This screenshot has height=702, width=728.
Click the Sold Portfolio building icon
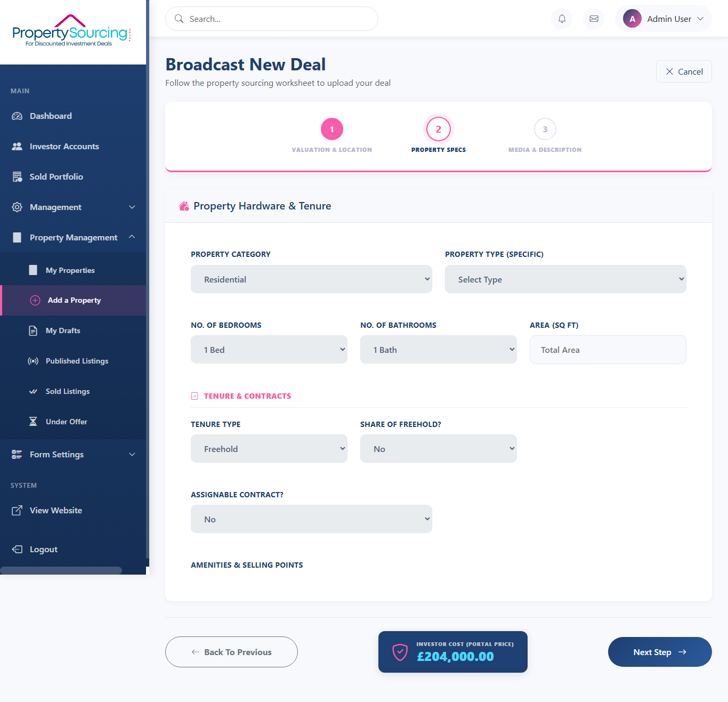point(17,177)
